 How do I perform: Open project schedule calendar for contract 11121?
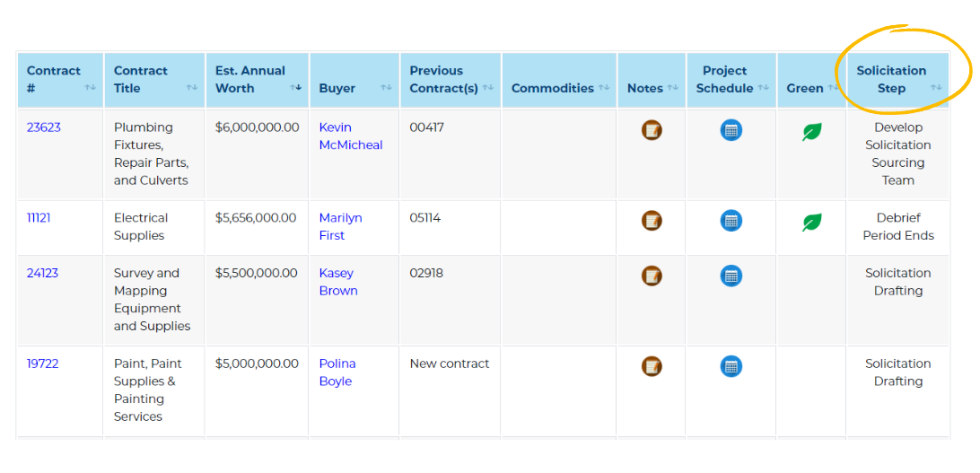731,221
